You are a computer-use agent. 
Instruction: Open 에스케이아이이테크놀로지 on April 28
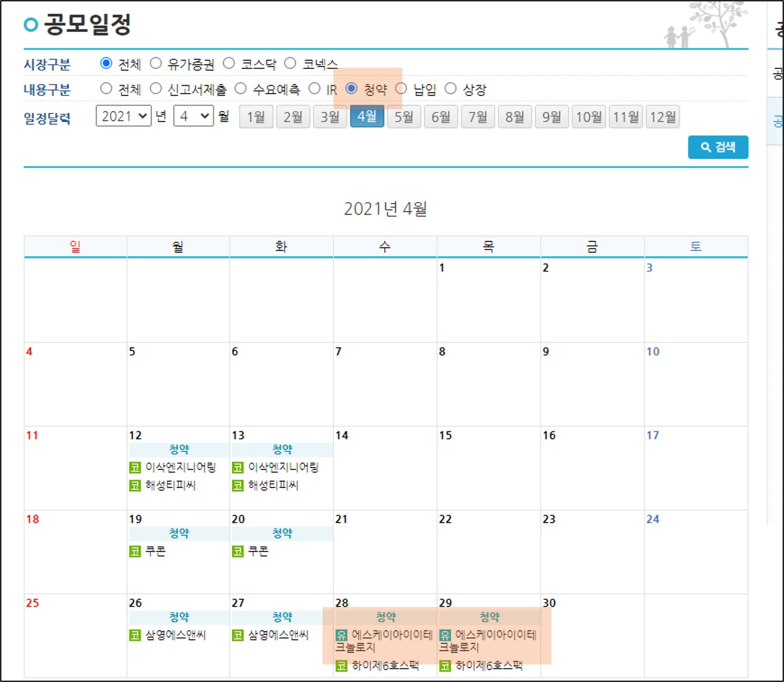click(384, 641)
